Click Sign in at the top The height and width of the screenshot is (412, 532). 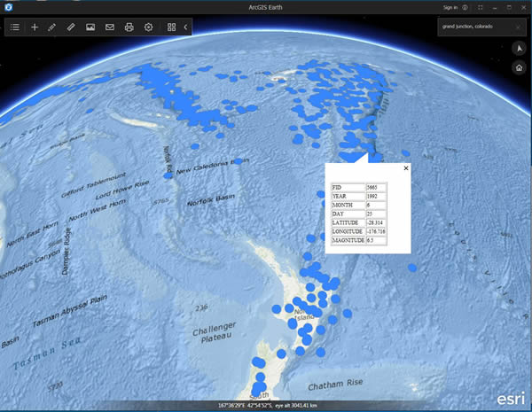coord(450,7)
